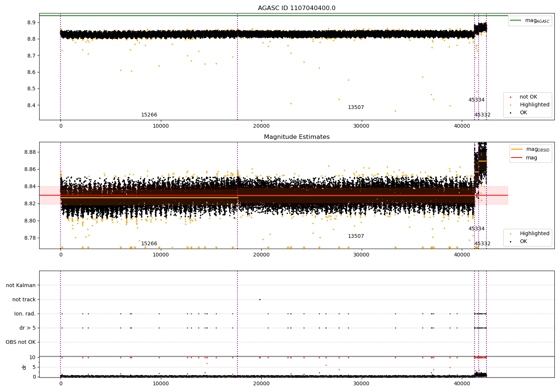This screenshot has width=560, height=392.
Task: Click the '8.9' y-axis tick label
Action: click(x=31, y=23)
